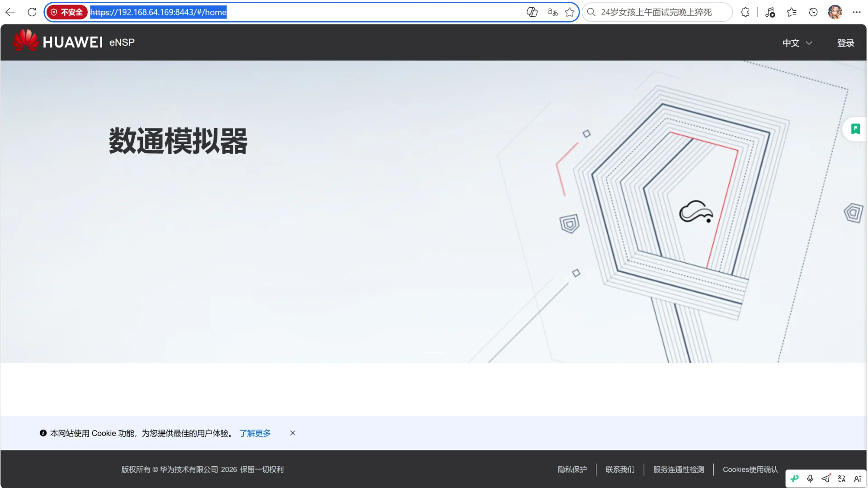Expand the 中文 language dropdown

[797, 43]
